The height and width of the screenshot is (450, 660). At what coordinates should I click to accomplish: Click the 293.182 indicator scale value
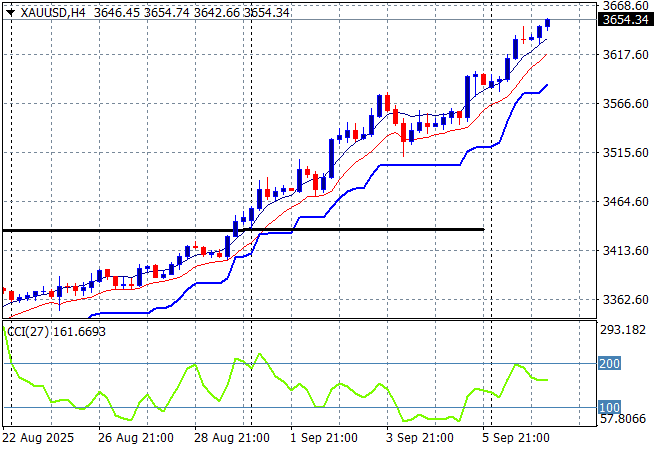click(x=623, y=330)
